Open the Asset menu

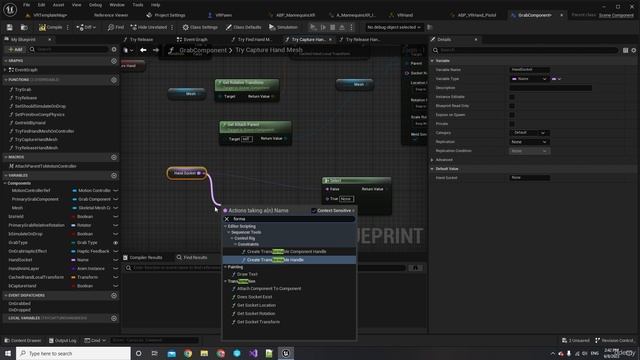[58, 5]
